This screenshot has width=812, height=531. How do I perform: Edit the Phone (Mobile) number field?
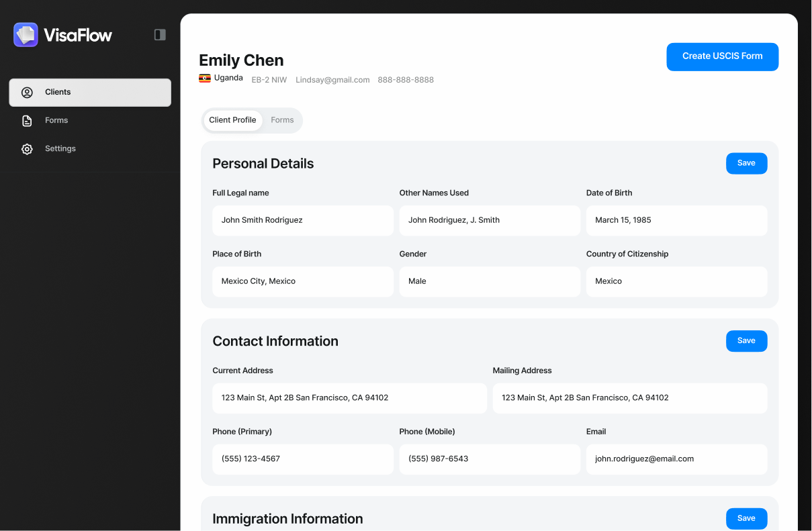click(490, 459)
